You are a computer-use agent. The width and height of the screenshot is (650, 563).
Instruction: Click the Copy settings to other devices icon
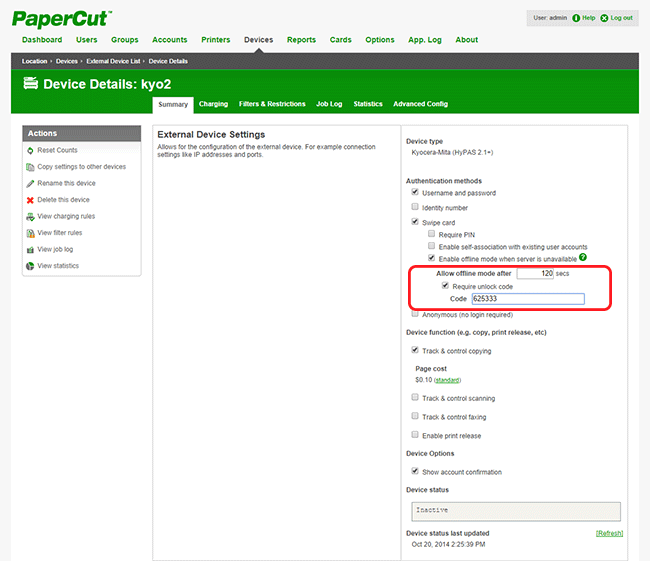coord(30,167)
